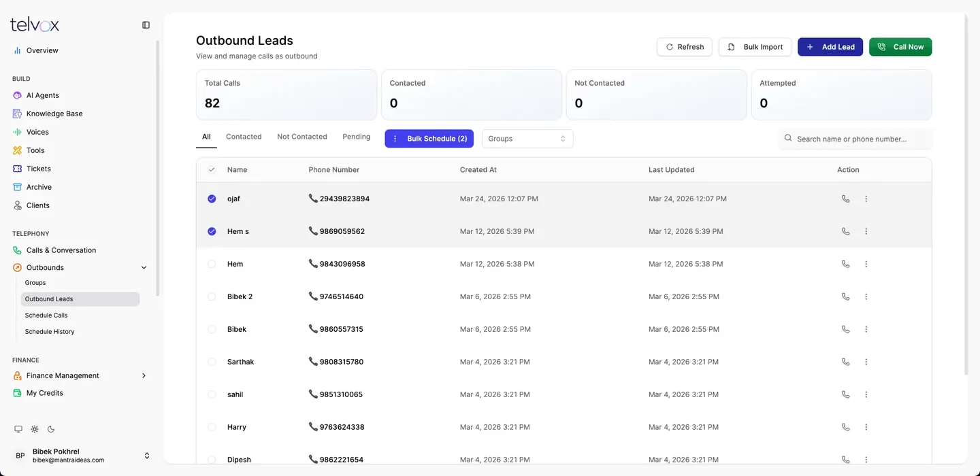The width and height of the screenshot is (980, 476).
Task: Open Tickets section
Action: (x=39, y=169)
